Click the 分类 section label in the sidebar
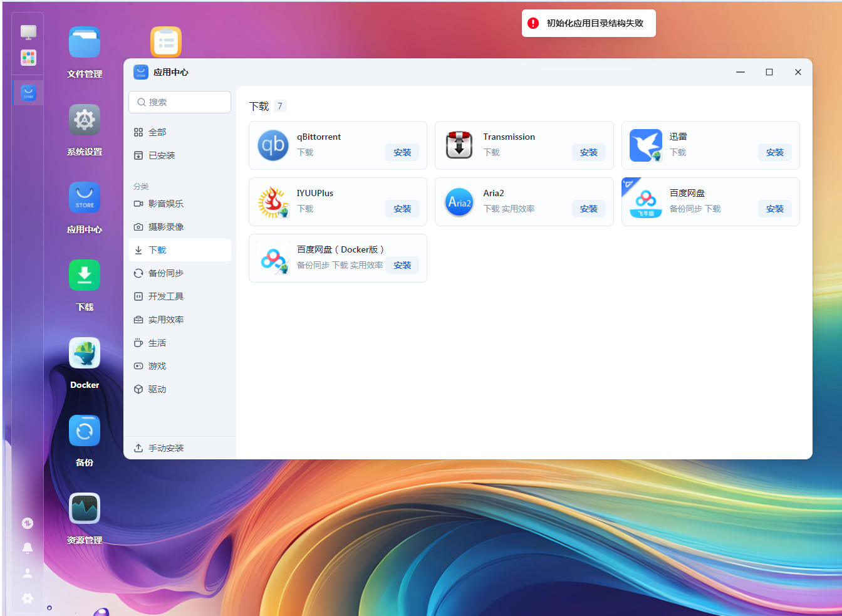Viewport: 842px width, 616px height. 141,186
